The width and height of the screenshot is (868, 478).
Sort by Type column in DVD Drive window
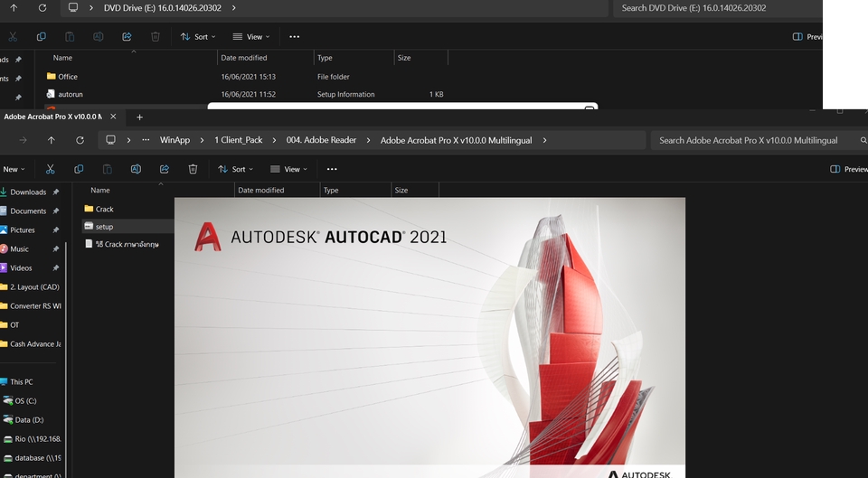[325, 58]
